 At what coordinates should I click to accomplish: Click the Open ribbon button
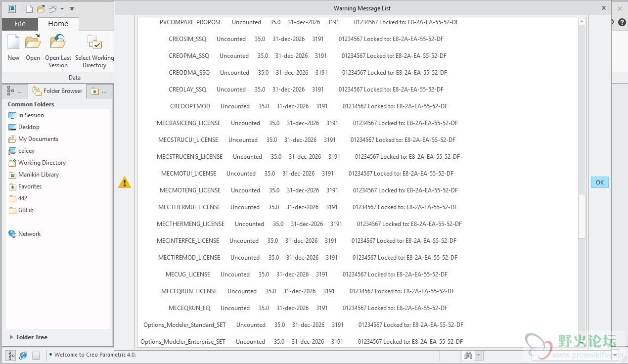33,47
